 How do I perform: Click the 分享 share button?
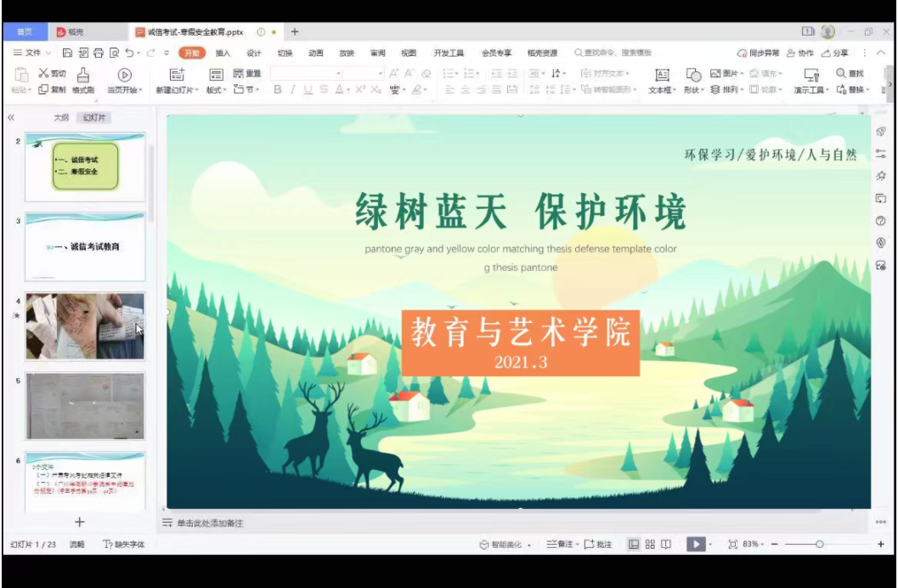tap(833, 53)
